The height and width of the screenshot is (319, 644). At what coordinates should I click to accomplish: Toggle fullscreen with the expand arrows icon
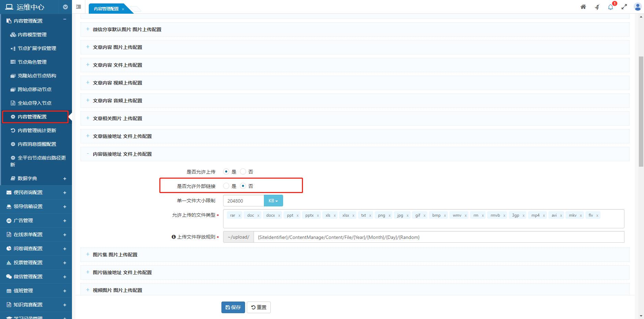point(624,7)
